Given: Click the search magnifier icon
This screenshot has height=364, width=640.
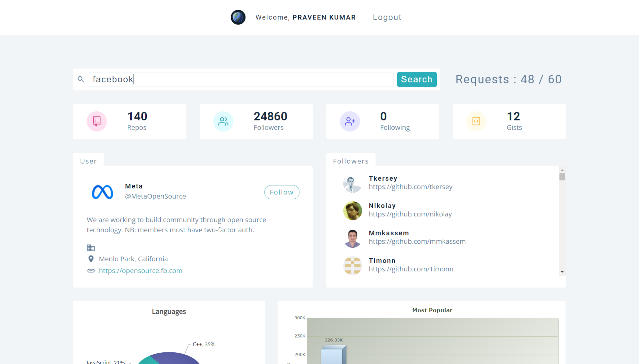Looking at the screenshot, I should (x=81, y=79).
